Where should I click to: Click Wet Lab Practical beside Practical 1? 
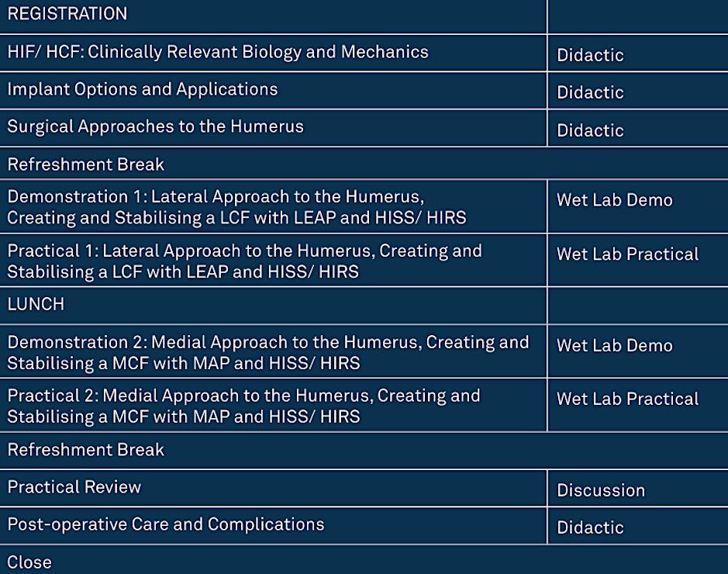[x=628, y=254]
